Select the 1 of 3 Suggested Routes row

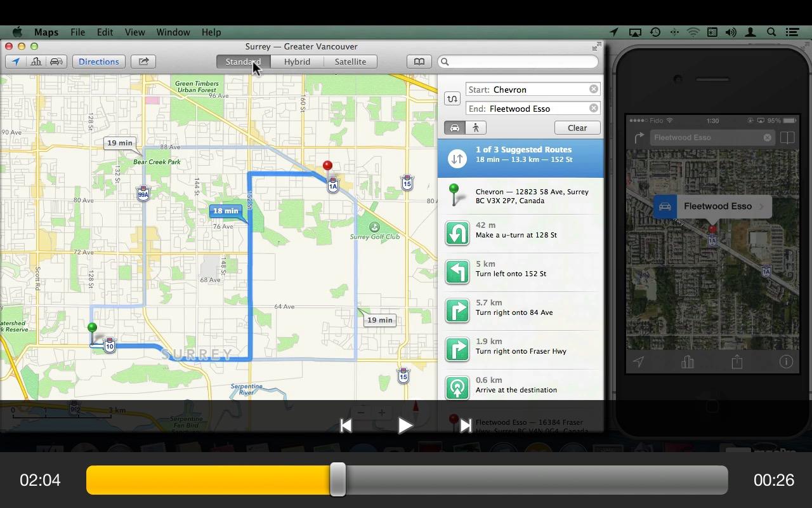coord(521,159)
